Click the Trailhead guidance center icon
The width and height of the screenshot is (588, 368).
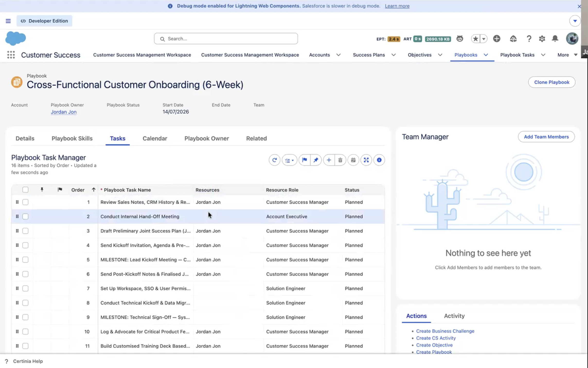(513, 38)
